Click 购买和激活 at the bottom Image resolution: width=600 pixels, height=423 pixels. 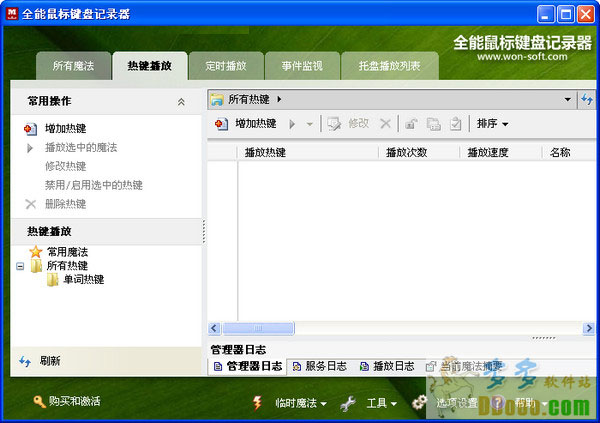[74, 401]
